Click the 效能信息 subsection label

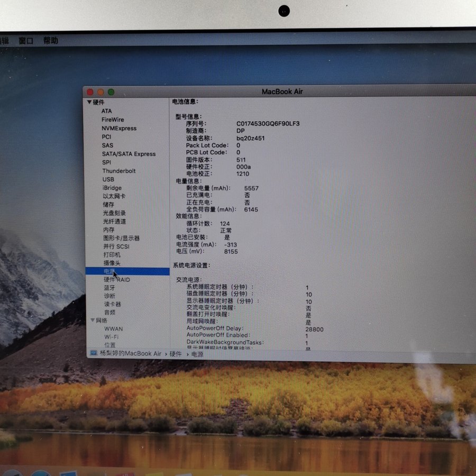tap(189, 216)
